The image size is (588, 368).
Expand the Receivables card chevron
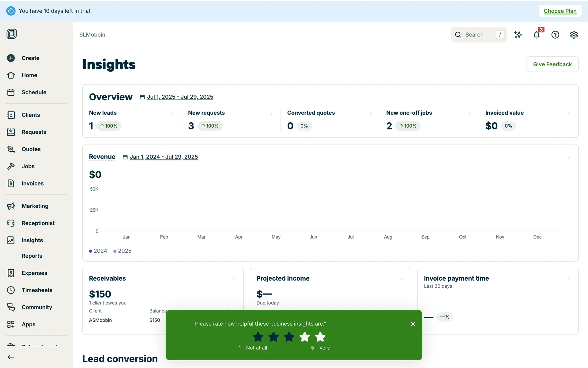point(234,279)
